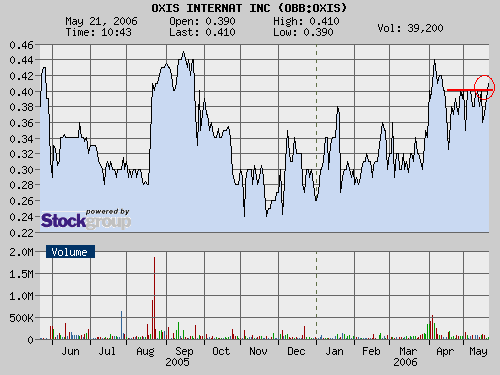Click the 1.0M volume axis label
Viewport: 500px width, 375px height.
pyautogui.click(x=21, y=296)
